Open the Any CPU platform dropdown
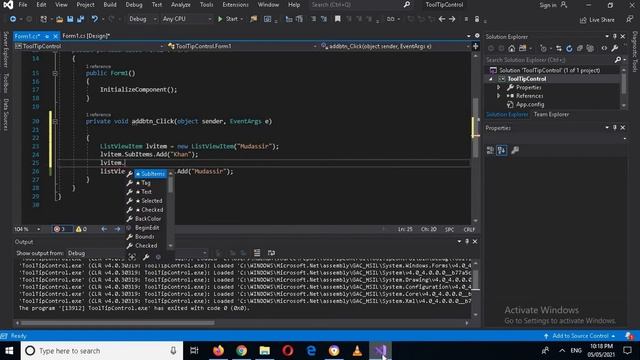The width and height of the screenshot is (640, 360). pyautogui.click(x=187, y=19)
